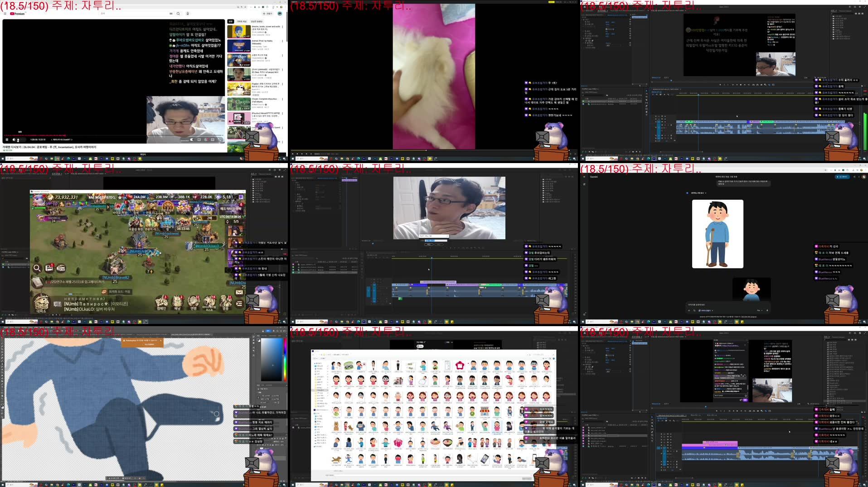868x487 pixels.
Task: Activate YouTube voice search microphone
Action: [x=188, y=14]
